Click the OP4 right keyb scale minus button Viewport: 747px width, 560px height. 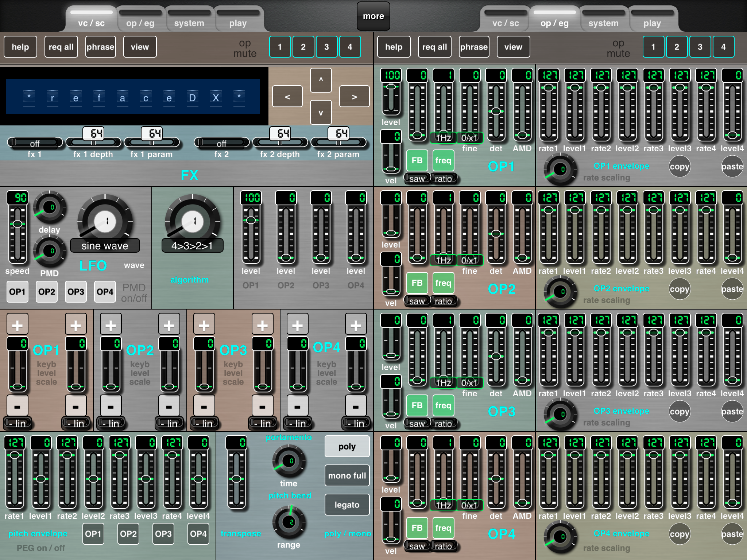click(x=356, y=405)
